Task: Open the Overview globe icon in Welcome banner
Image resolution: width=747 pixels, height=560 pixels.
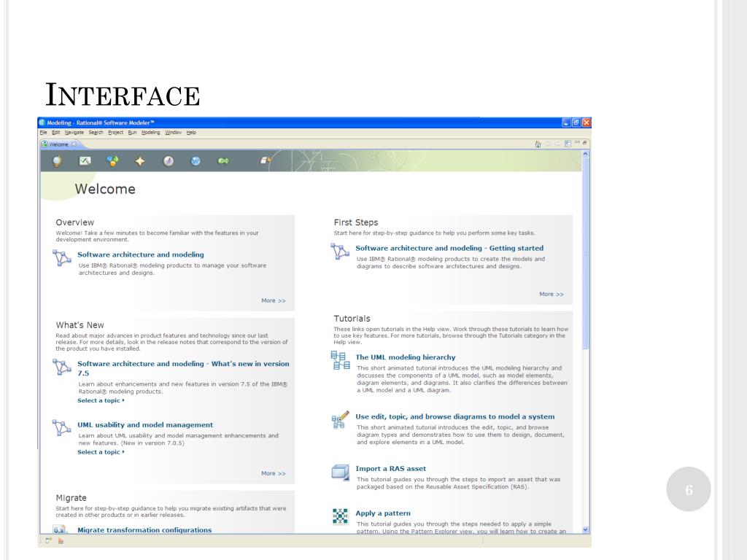Action: click(x=57, y=161)
